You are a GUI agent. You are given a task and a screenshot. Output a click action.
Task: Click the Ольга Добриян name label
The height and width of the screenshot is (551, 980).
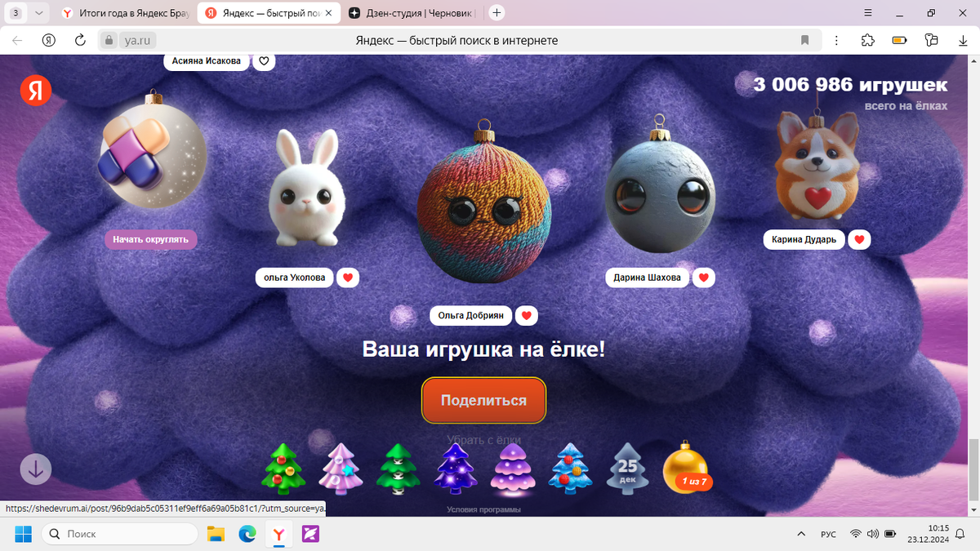click(471, 316)
